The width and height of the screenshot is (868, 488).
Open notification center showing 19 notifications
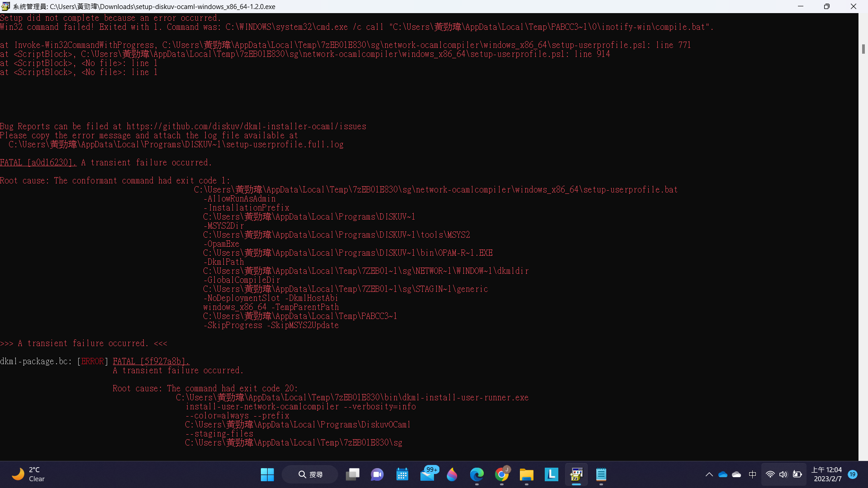853,474
